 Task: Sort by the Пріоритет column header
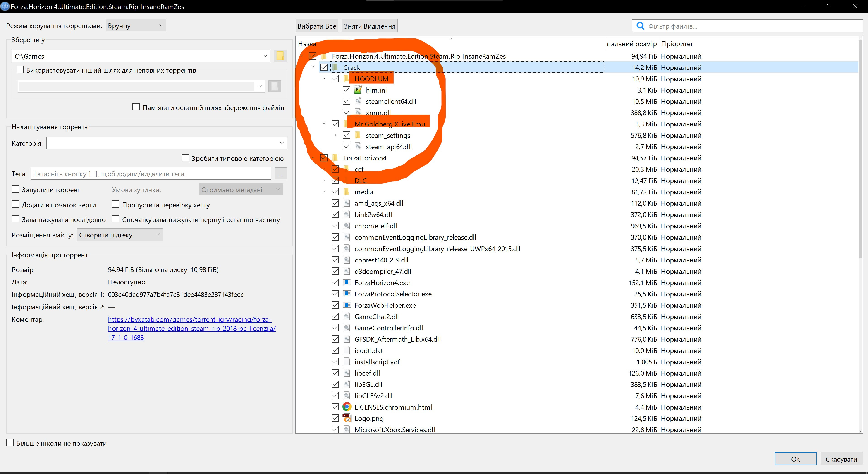click(x=677, y=44)
